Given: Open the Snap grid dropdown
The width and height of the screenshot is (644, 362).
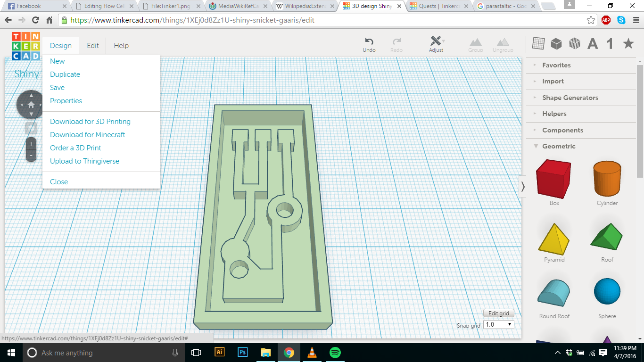Looking at the screenshot, I should pyautogui.click(x=499, y=324).
